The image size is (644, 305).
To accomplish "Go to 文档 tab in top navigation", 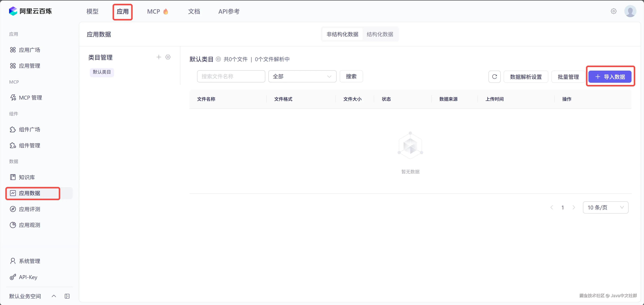I will pyautogui.click(x=194, y=11).
